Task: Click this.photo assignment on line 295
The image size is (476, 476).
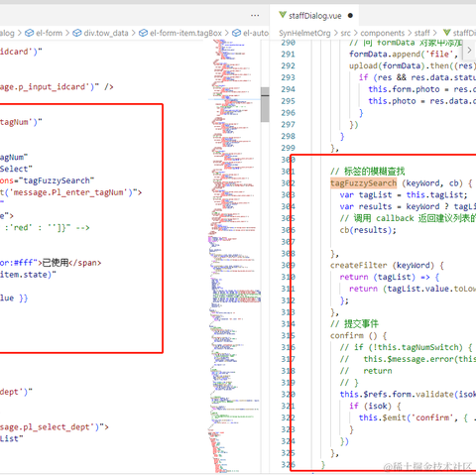Action: click(392, 101)
